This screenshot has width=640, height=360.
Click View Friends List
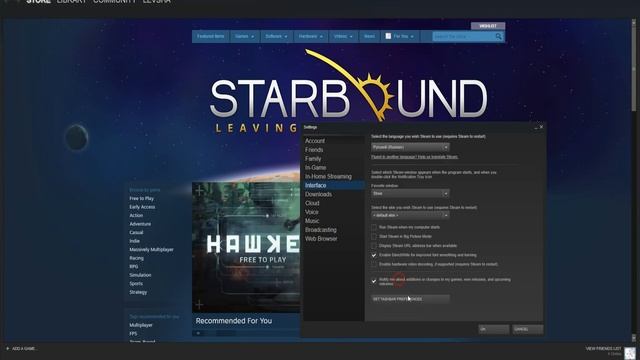tap(603, 349)
